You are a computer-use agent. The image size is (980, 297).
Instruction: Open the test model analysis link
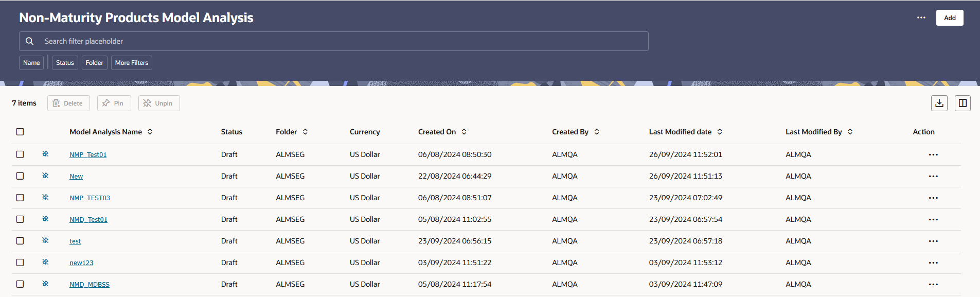(x=75, y=241)
